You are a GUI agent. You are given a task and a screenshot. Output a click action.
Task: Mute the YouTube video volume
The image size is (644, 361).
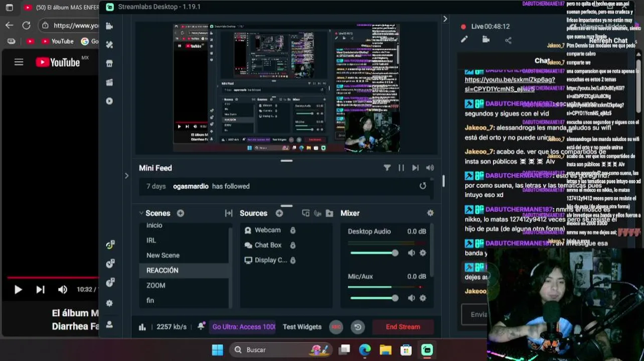62,289
